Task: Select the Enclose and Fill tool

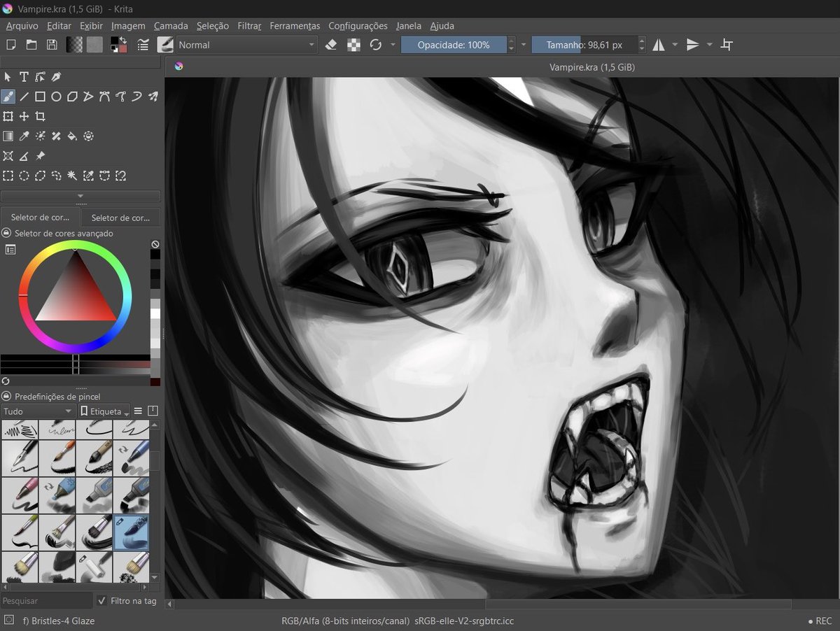Action: 88,136
